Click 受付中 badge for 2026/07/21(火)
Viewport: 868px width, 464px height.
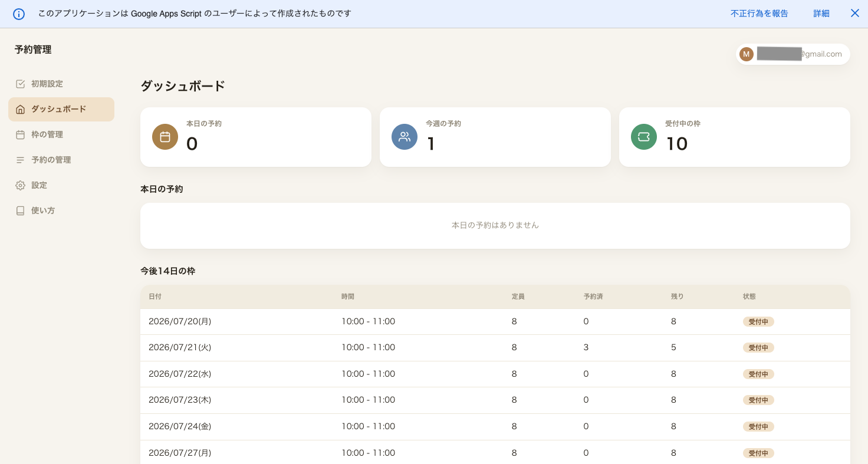(758, 348)
